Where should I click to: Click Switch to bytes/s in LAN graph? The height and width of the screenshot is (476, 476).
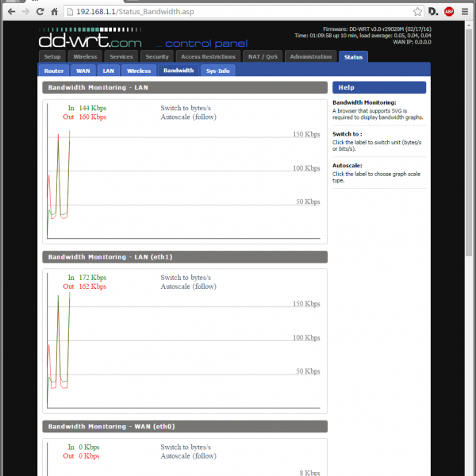tap(186, 107)
